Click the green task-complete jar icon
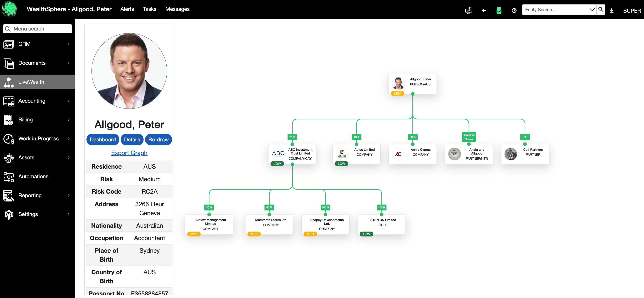Screen dimensions: 644x298 (x=499, y=11)
